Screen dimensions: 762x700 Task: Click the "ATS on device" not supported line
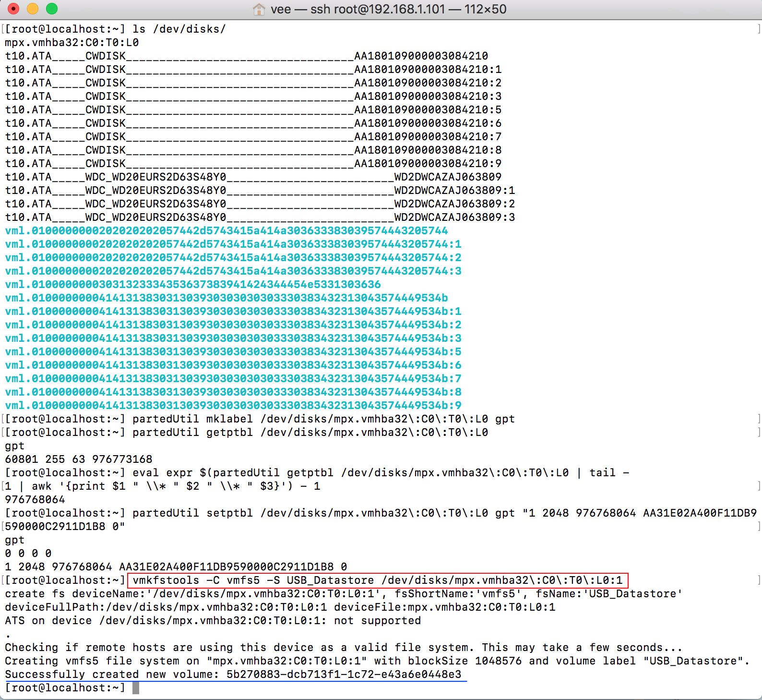213,621
